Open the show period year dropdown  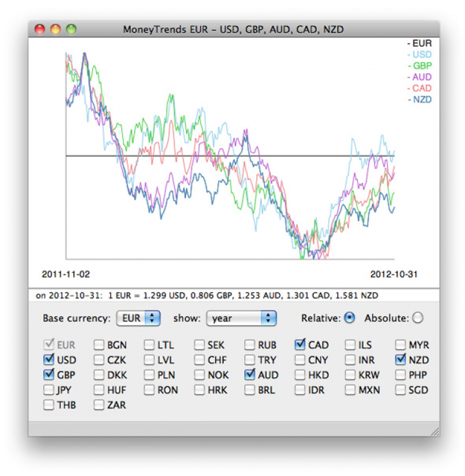pyautogui.click(x=241, y=319)
